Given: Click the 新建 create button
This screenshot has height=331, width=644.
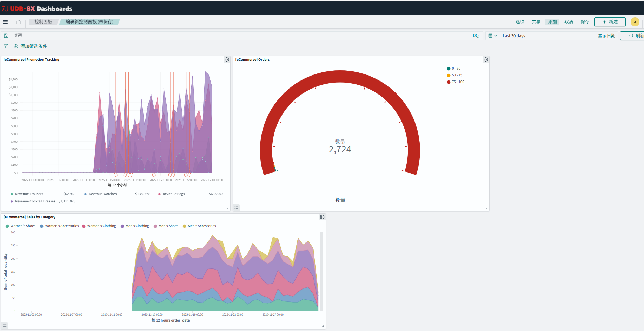Looking at the screenshot, I should pos(610,22).
